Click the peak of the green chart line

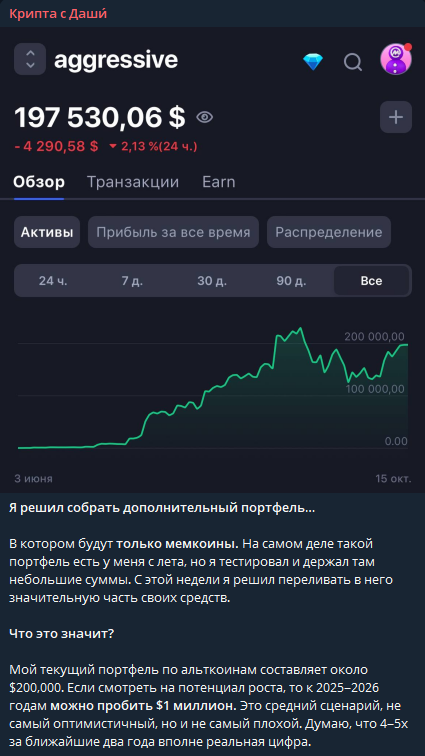(301, 328)
